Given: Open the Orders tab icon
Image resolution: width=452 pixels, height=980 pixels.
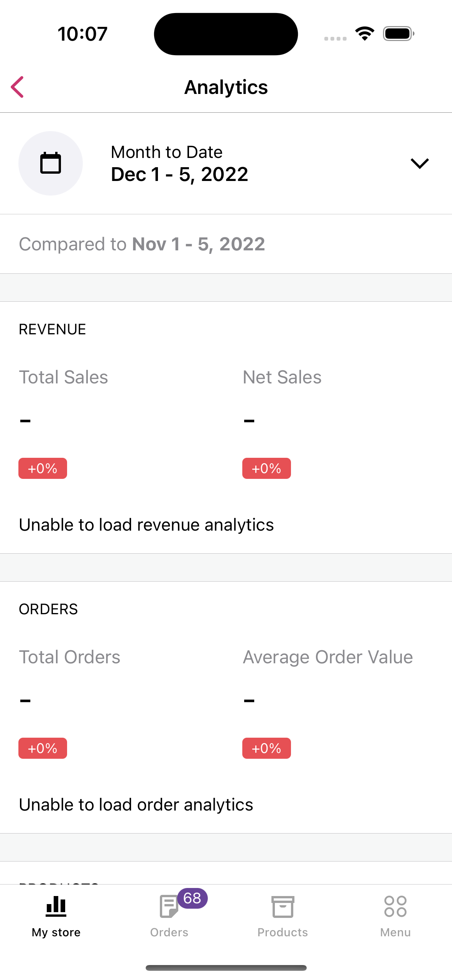Looking at the screenshot, I should [168, 907].
